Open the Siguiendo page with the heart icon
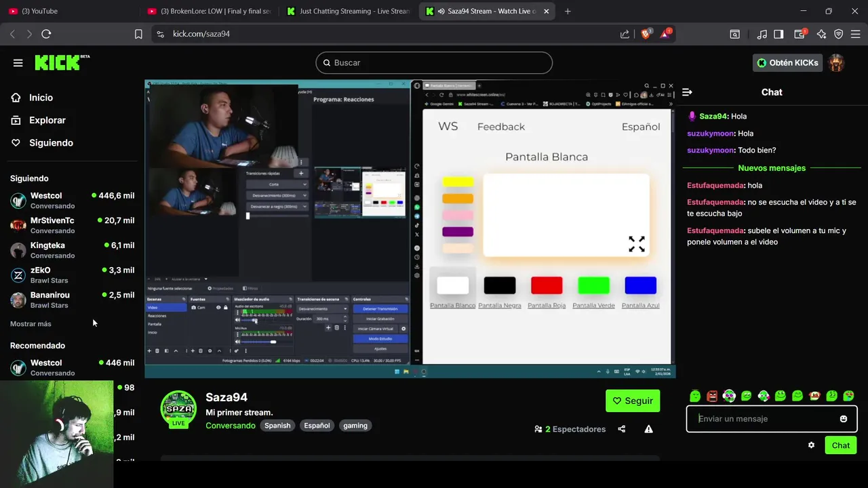 pyautogui.click(x=51, y=143)
